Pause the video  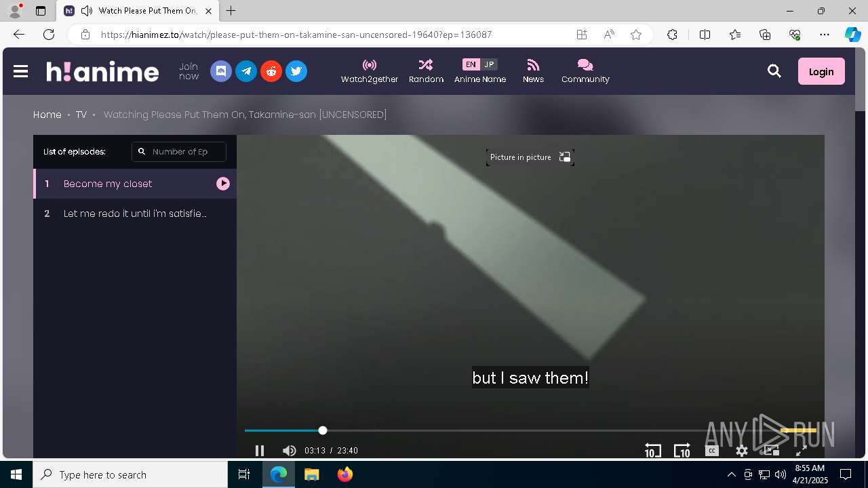259,451
